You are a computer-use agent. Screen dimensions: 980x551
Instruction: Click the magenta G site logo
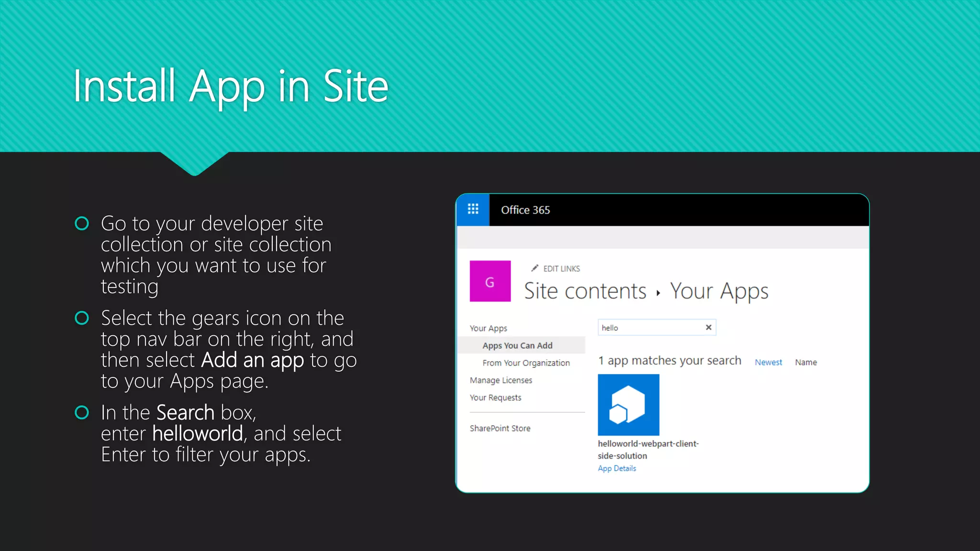[x=490, y=281]
